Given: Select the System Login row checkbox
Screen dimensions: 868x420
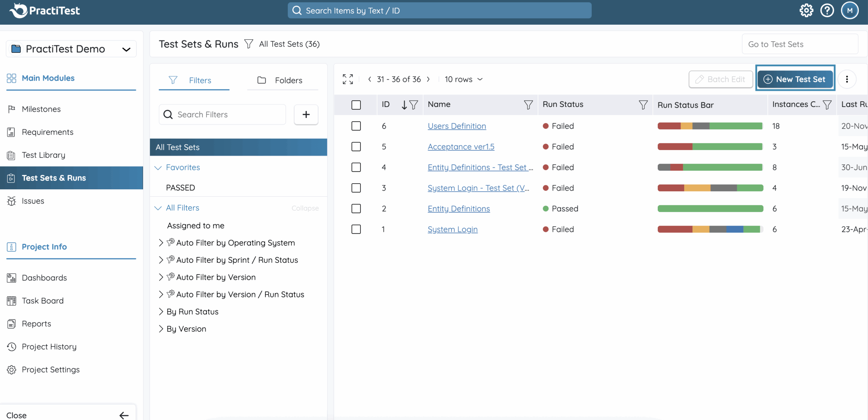Looking at the screenshot, I should click(356, 229).
